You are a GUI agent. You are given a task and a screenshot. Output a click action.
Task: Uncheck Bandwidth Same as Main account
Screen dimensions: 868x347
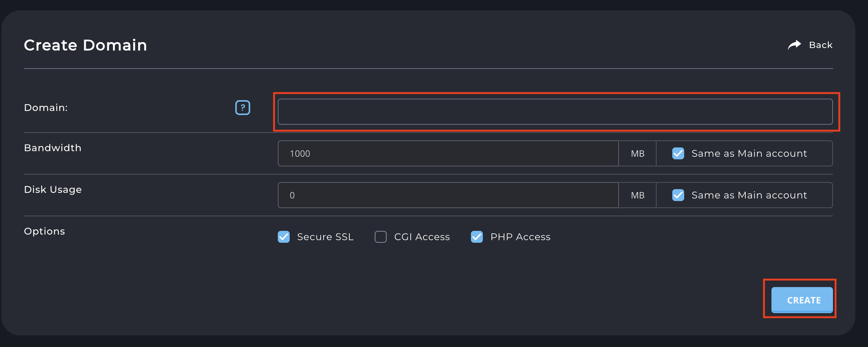click(x=678, y=153)
